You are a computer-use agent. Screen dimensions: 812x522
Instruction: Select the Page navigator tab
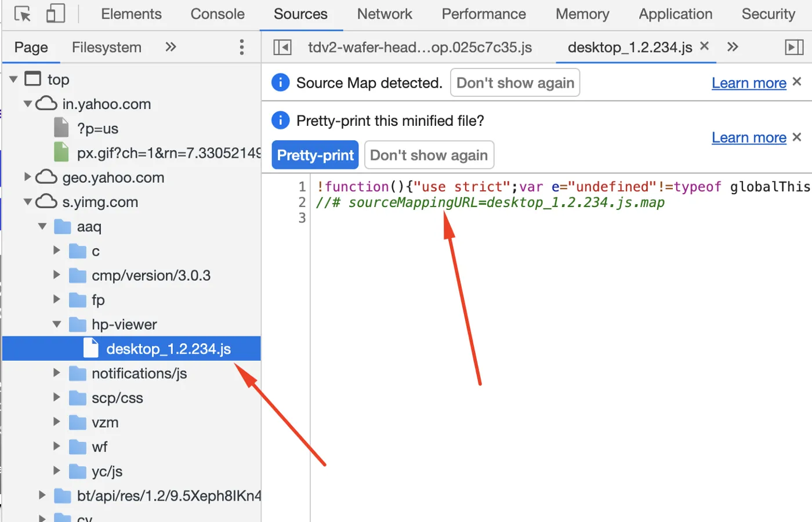[x=31, y=47]
